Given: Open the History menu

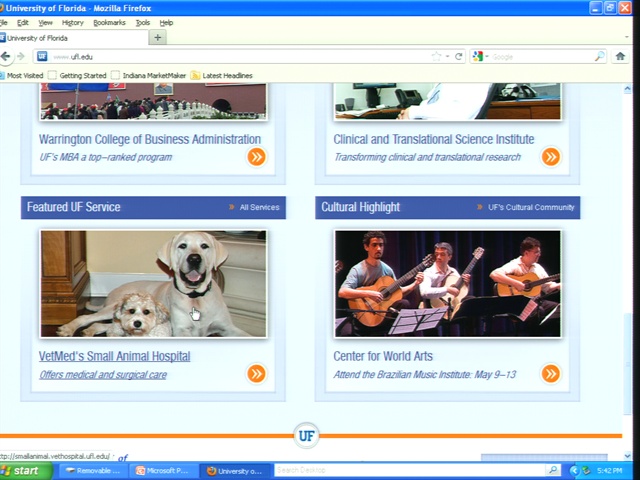Looking at the screenshot, I should pos(73,23).
